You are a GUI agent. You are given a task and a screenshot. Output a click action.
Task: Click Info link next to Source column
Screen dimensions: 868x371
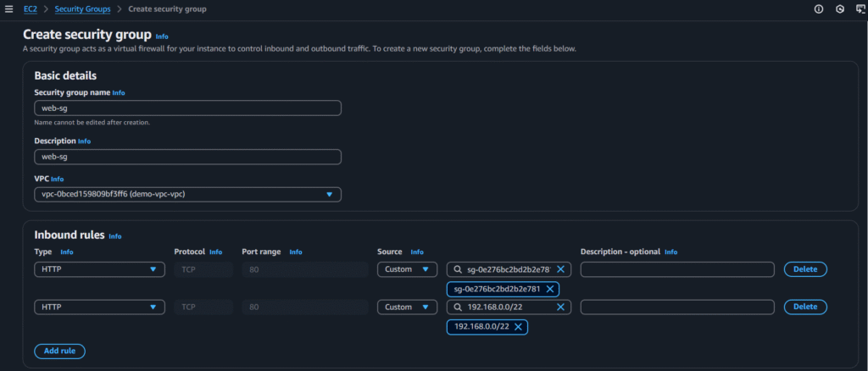coord(417,252)
